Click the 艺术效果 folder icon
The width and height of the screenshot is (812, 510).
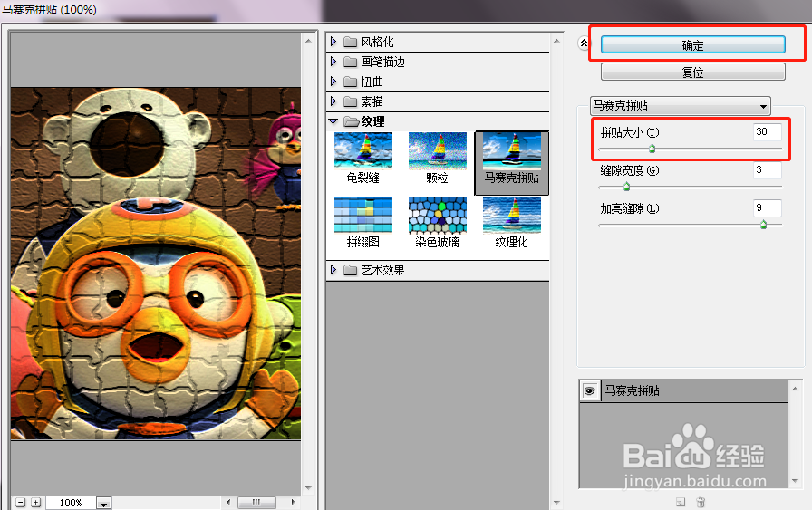point(351,270)
